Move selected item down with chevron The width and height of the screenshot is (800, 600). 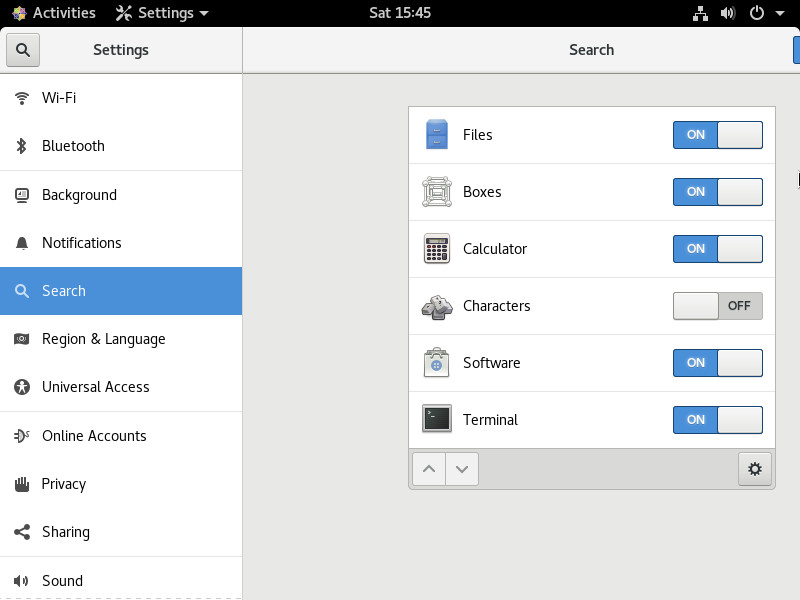[462, 469]
